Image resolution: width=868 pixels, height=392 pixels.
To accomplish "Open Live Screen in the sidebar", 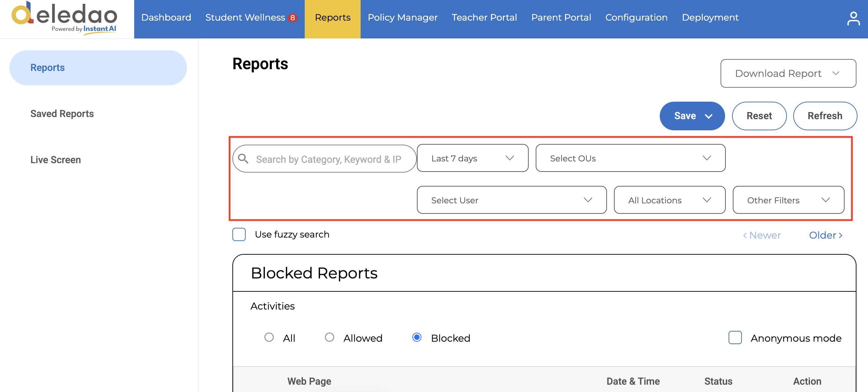I will tap(56, 160).
